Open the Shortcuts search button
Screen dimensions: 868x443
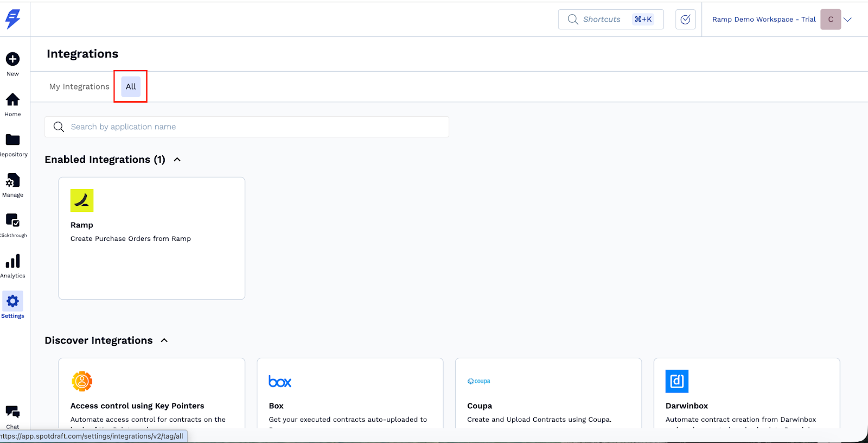tap(610, 20)
